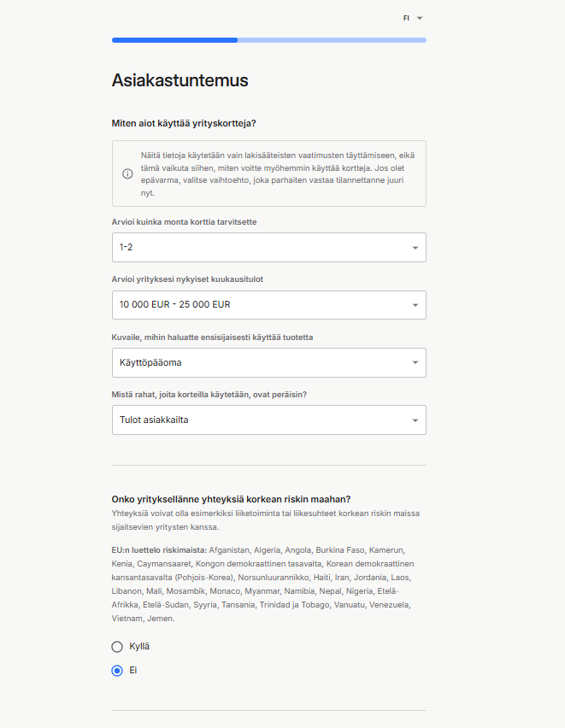Viewport: 565px width, 728px height.
Task: Open the 10 000 EUR - 25 000 EUR dropdown
Action: 256,305
